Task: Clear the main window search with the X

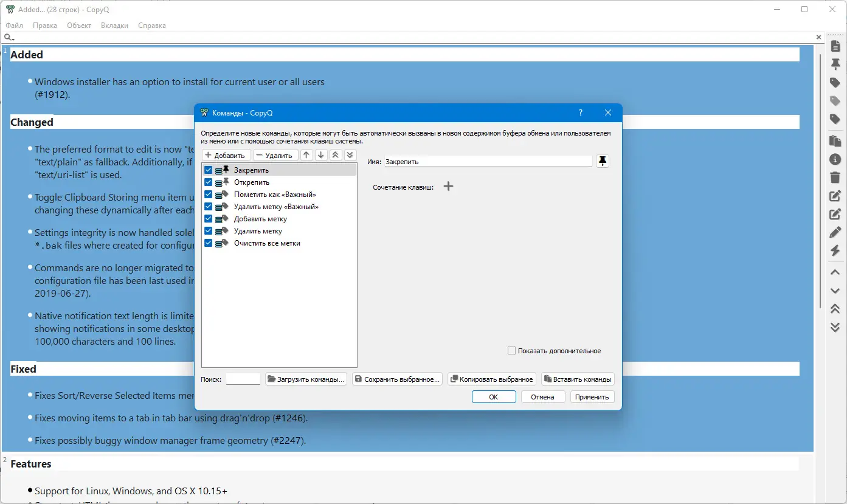Action: [x=818, y=37]
